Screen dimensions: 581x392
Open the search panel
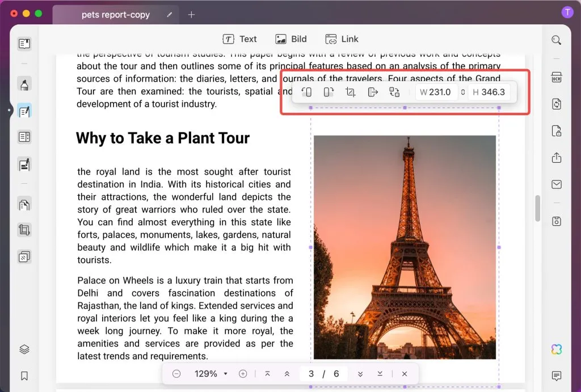(x=556, y=40)
